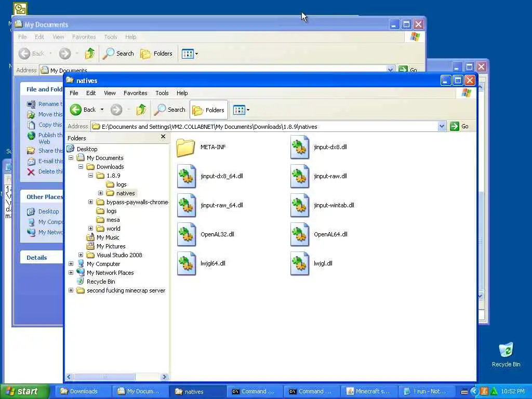Screen dimensions: 532x399
Task: Select the jinput-wintab.dll file icon
Action: pyautogui.click(x=300, y=206)
